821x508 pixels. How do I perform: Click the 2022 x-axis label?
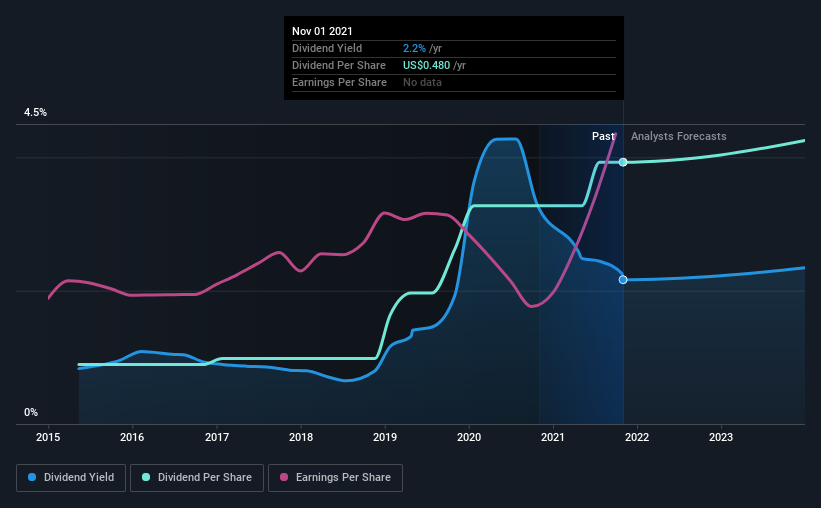[x=637, y=437]
